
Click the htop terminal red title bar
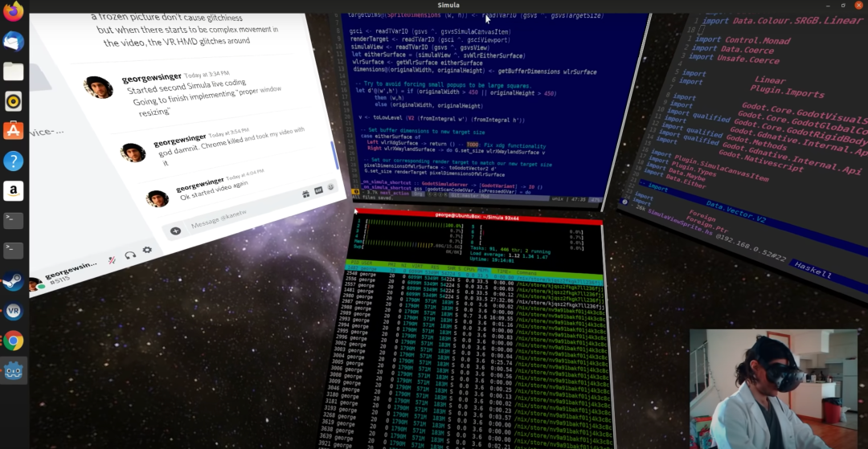click(x=478, y=216)
